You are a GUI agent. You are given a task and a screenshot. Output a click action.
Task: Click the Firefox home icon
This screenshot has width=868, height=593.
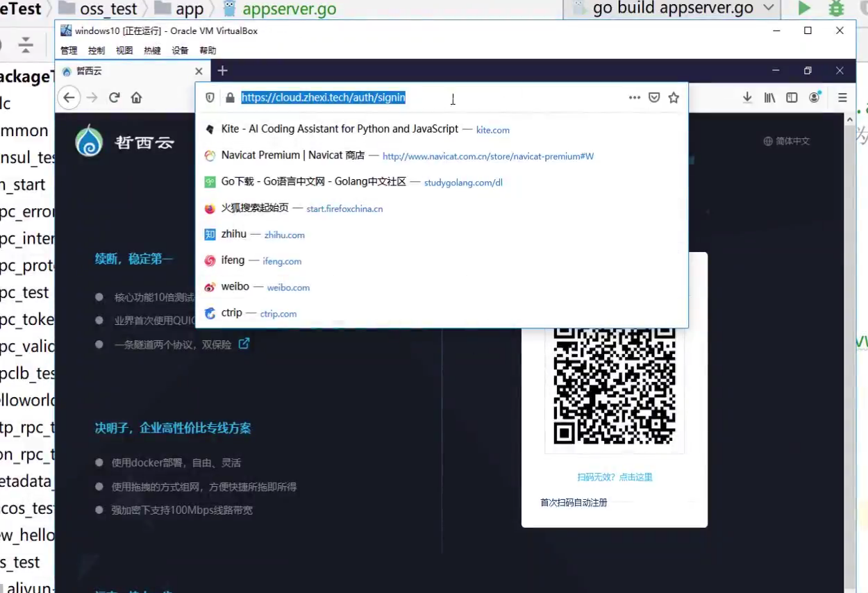(136, 98)
